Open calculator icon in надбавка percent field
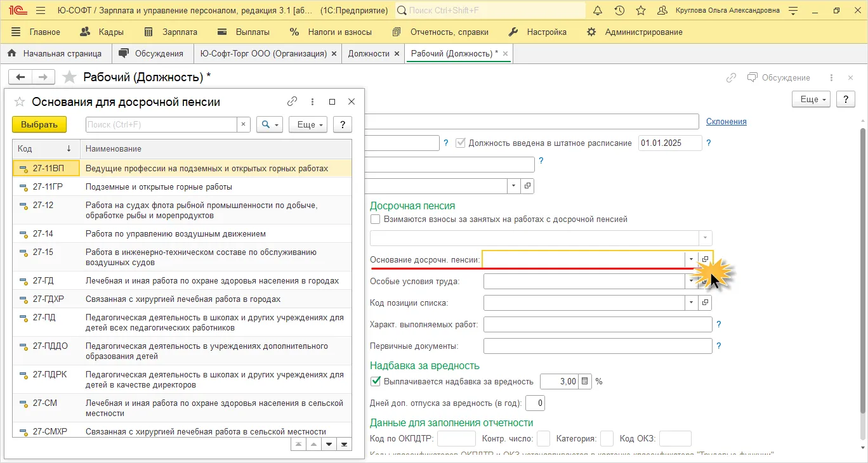Viewport: 868px width, 463px height. click(585, 381)
